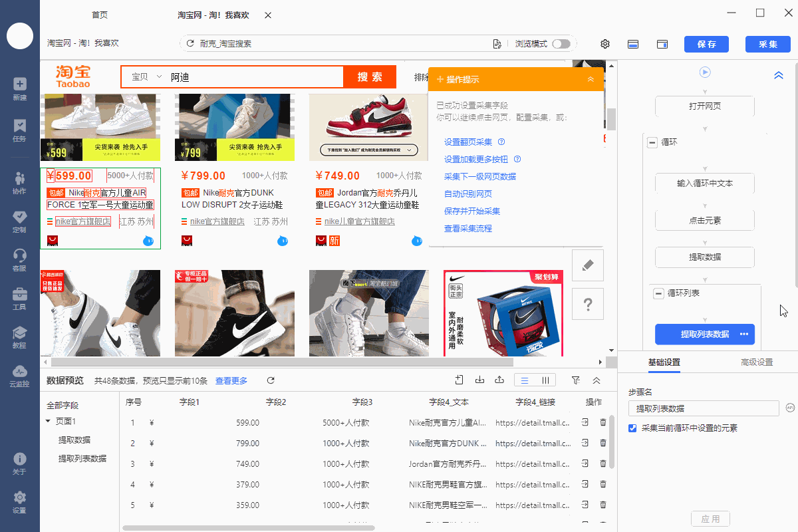Screen dimensions: 798x532
Task: Open the 客服 (Customer Service) sidebar item
Action: point(19,260)
